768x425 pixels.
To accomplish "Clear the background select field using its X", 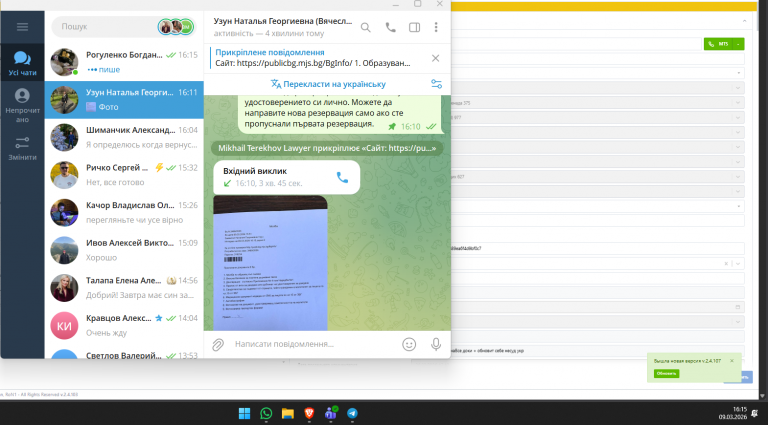I will pos(726,263).
